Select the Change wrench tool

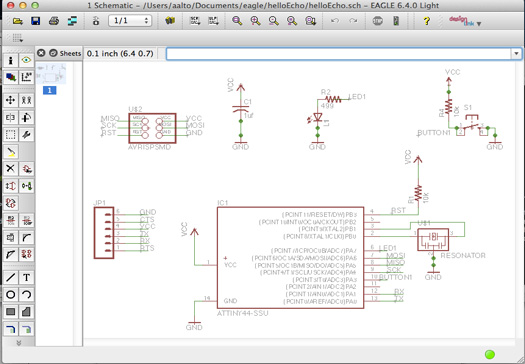pyautogui.click(x=26, y=135)
